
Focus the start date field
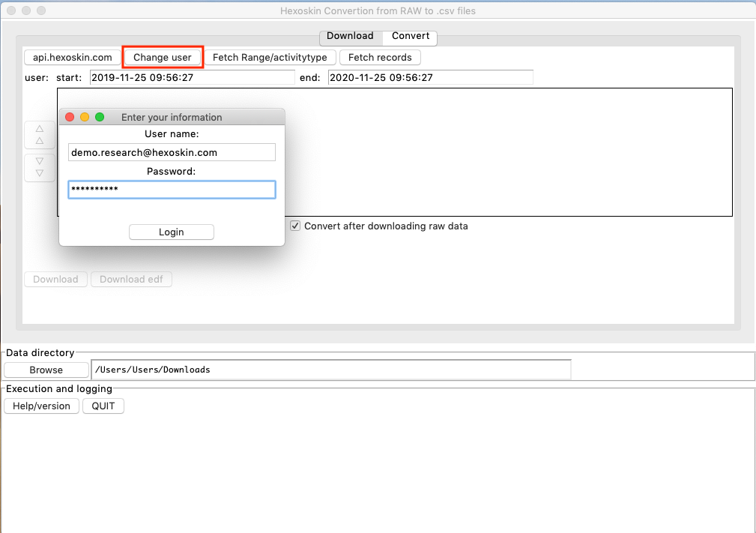point(192,77)
